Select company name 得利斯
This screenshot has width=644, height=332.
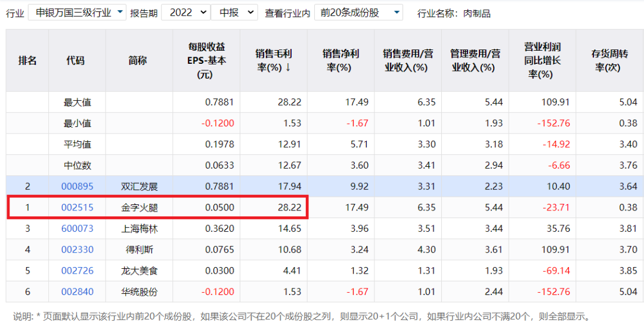pos(139,250)
